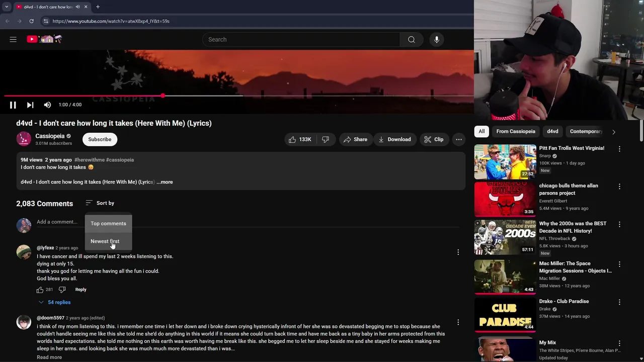
Task: Share the video
Action: point(355,139)
